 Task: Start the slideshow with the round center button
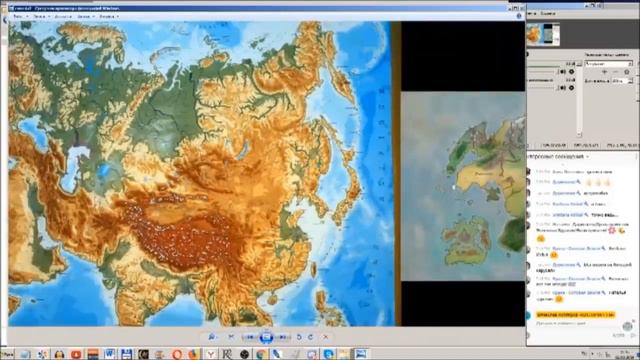266,337
